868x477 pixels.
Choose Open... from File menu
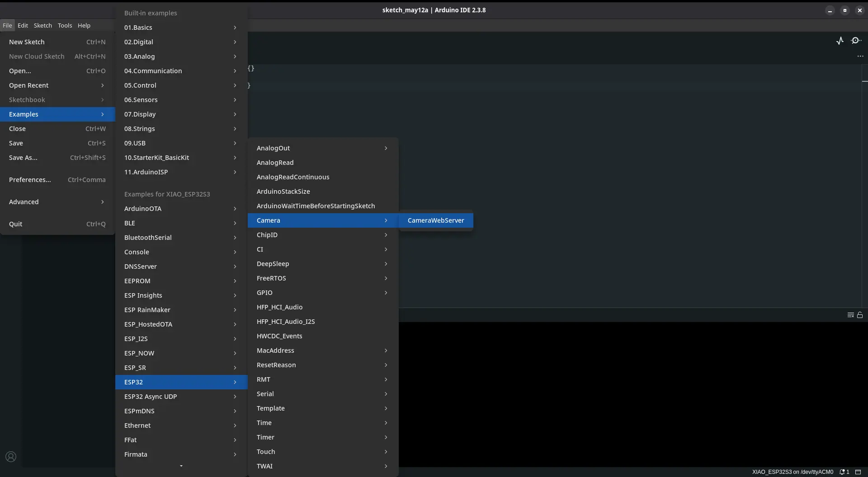pyautogui.click(x=57, y=71)
